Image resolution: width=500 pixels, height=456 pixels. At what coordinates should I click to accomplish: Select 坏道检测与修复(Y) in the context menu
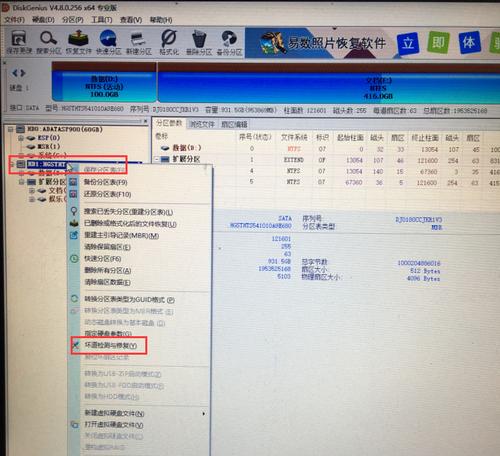coord(110,345)
